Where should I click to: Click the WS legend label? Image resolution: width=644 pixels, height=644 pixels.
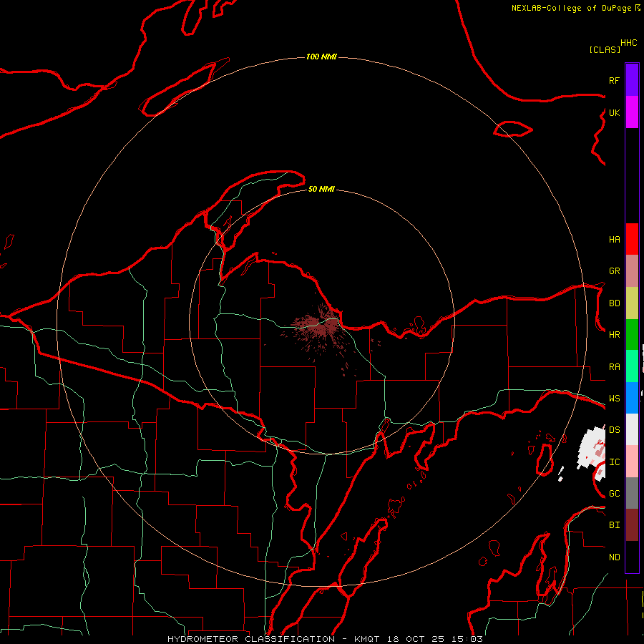[614, 399]
